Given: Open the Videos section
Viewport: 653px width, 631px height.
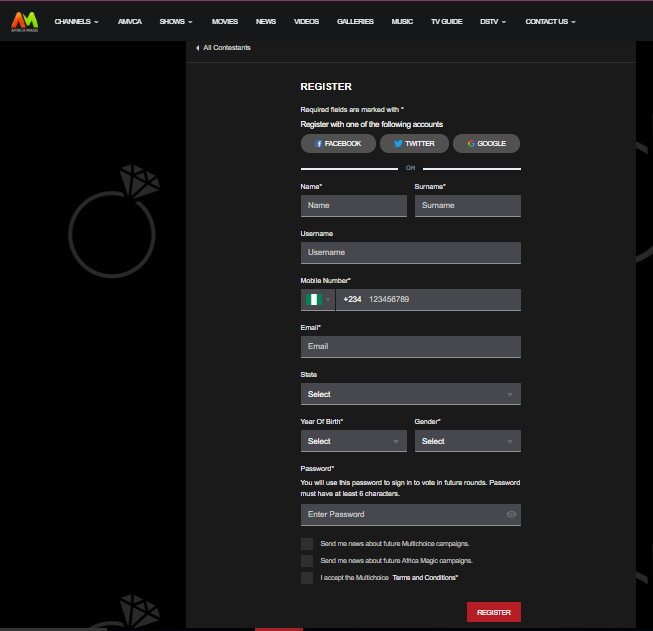Looking at the screenshot, I should point(306,22).
